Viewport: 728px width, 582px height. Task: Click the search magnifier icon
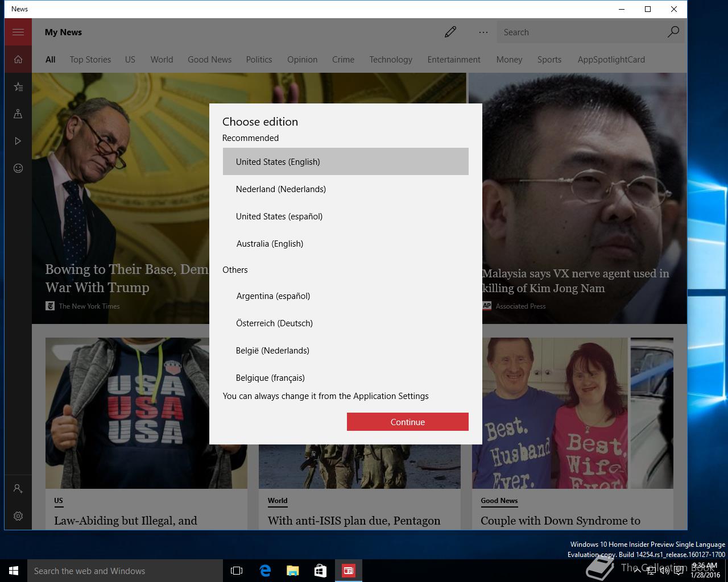[673, 32]
